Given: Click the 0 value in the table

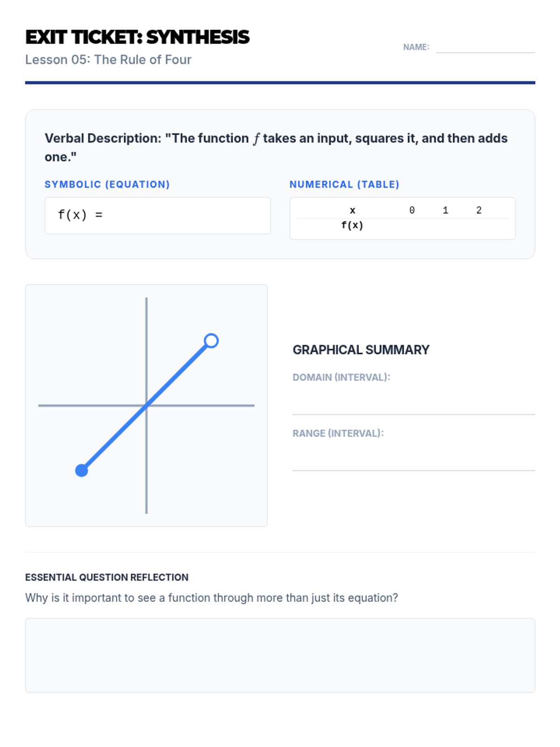Looking at the screenshot, I should tap(412, 211).
